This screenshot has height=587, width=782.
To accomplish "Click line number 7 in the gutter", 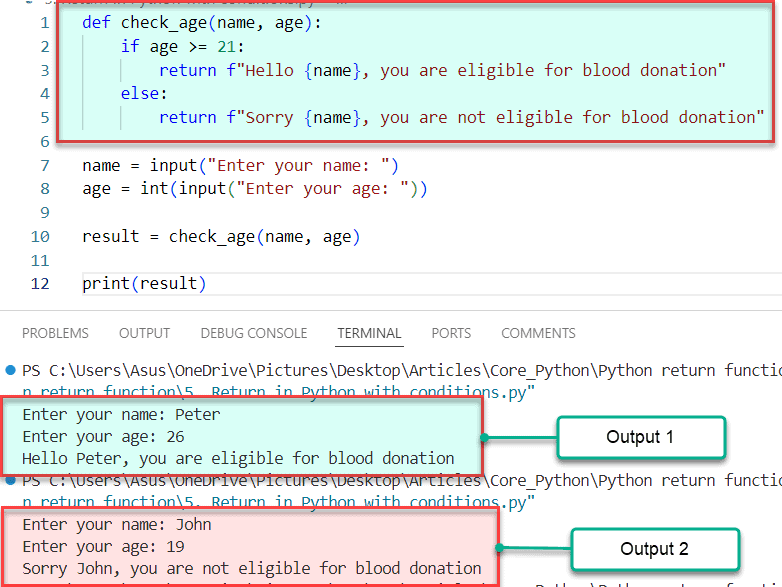I will click(x=45, y=166).
